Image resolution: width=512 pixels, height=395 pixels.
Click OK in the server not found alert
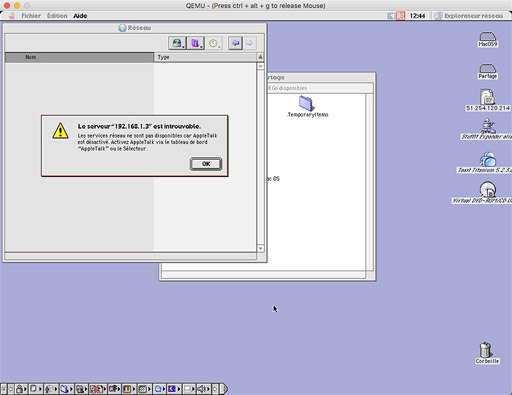pos(206,164)
